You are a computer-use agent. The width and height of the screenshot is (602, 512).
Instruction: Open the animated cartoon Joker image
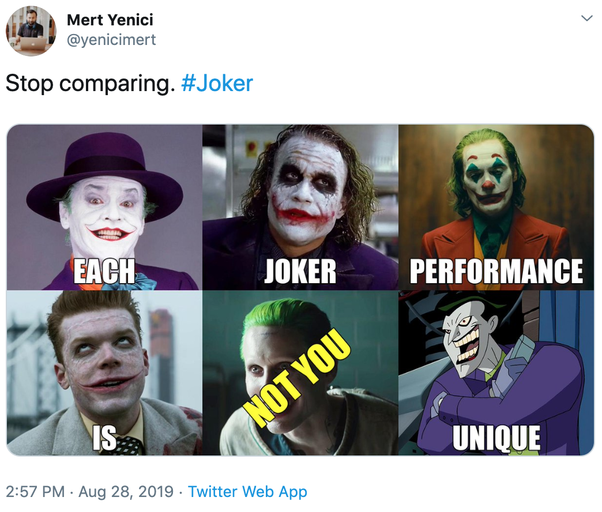pyautogui.click(x=496, y=360)
